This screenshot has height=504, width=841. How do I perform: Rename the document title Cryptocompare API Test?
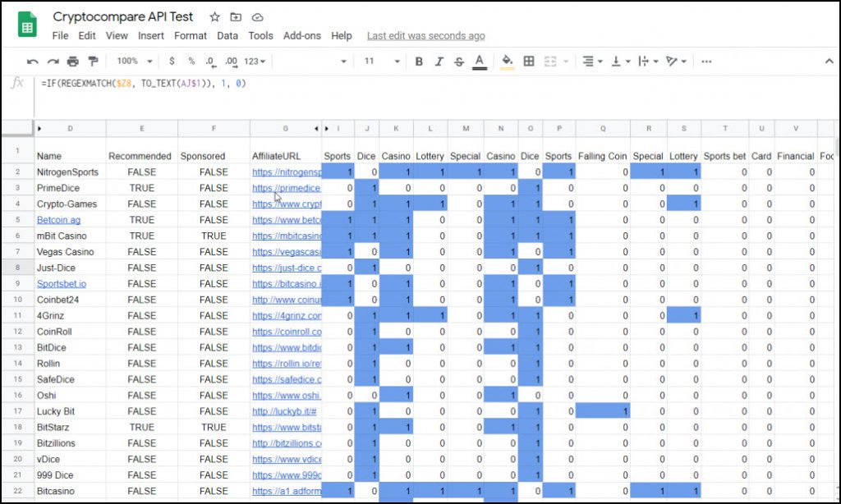click(x=123, y=16)
